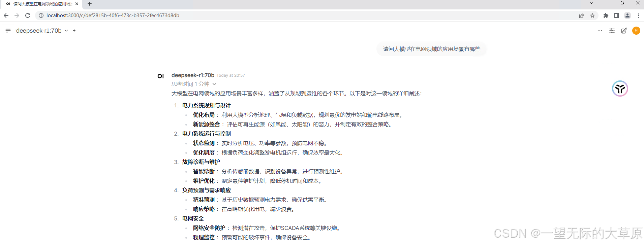Click the heading 故障诊断与维护

click(x=201, y=162)
